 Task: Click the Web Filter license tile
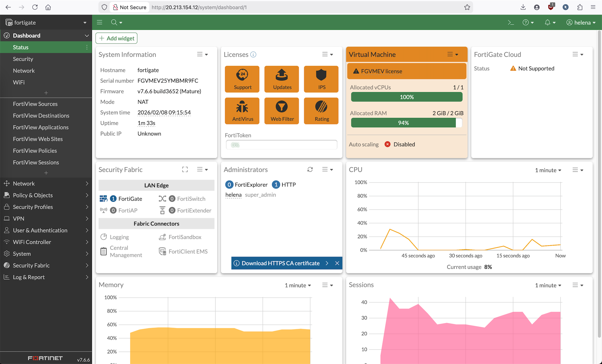[x=282, y=111]
